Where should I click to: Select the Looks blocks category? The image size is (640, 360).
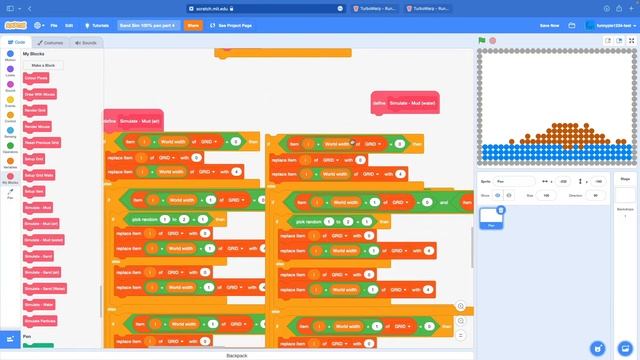click(x=10, y=71)
